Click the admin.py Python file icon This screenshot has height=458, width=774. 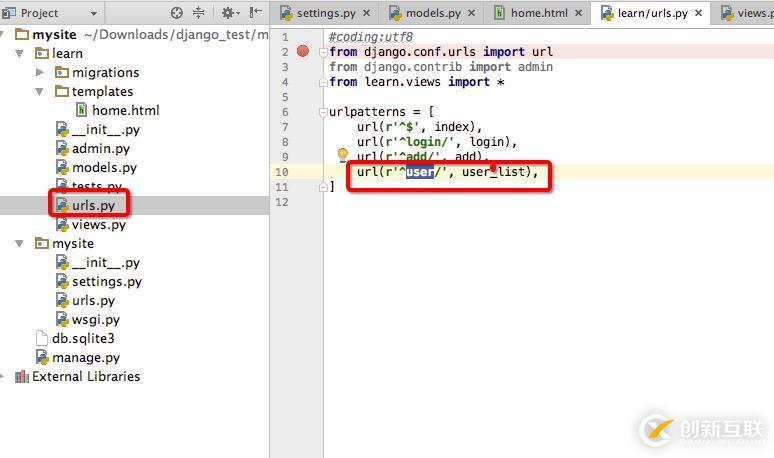62,148
